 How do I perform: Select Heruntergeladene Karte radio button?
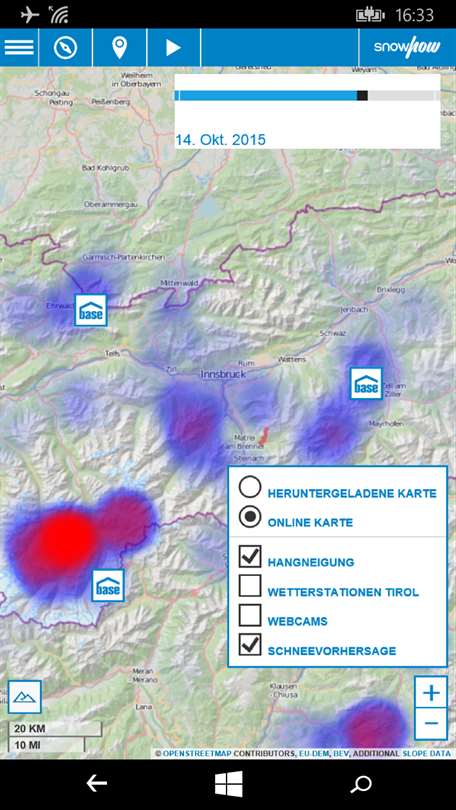pos(249,487)
